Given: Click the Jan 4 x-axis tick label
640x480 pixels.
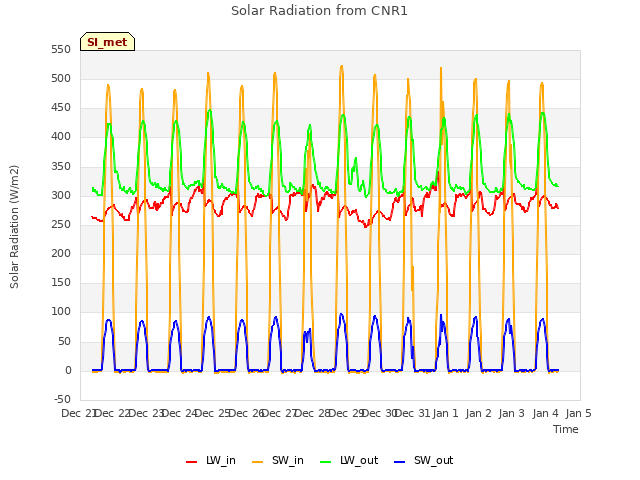Looking at the screenshot, I should coord(545,413).
